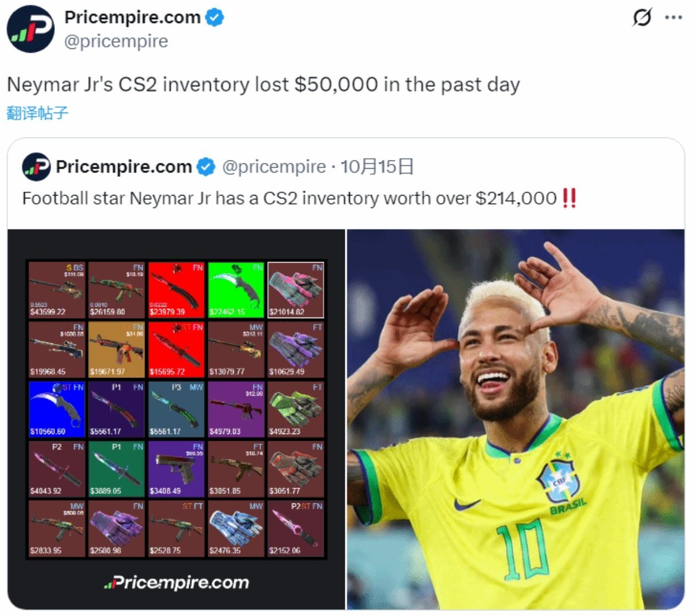This screenshot has width=695, height=616.
Task: Open the Neymar photo in yellow jersey
Action: click(516, 419)
